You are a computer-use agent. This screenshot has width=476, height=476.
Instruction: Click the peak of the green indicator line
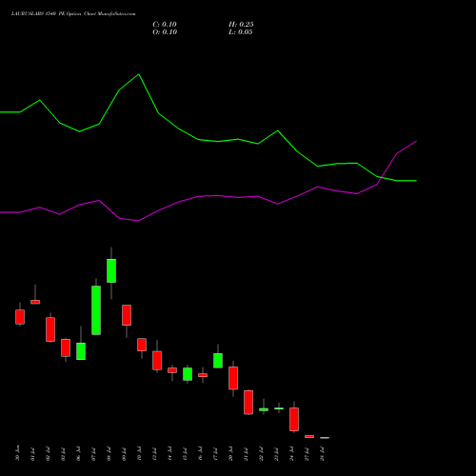139,74
